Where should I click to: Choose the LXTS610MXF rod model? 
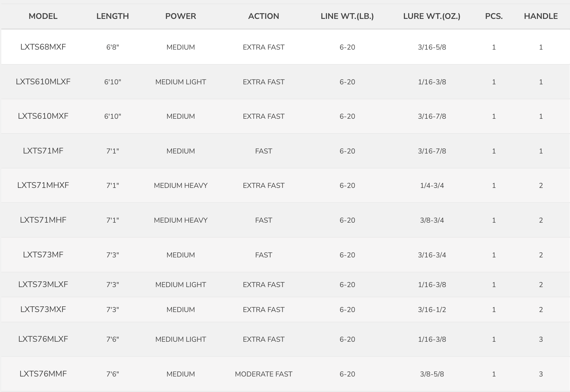(43, 116)
